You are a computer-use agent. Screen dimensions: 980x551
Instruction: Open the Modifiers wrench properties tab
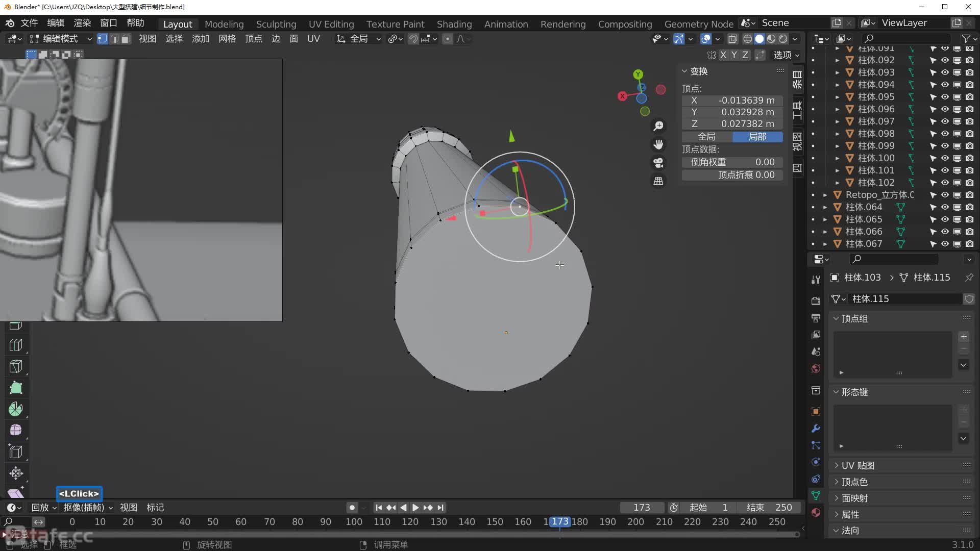pyautogui.click(x=816, y=429)
